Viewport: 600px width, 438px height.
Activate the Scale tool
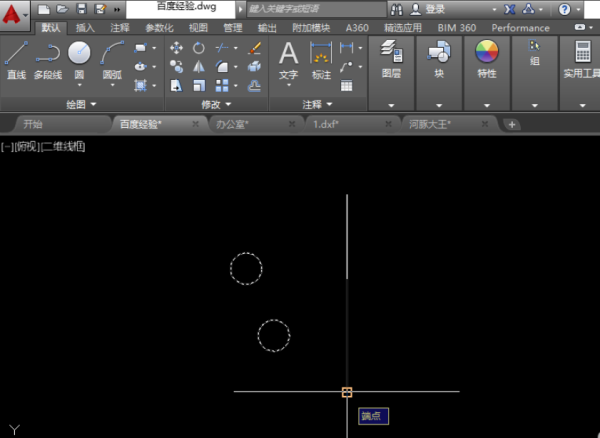pos(199,86)
